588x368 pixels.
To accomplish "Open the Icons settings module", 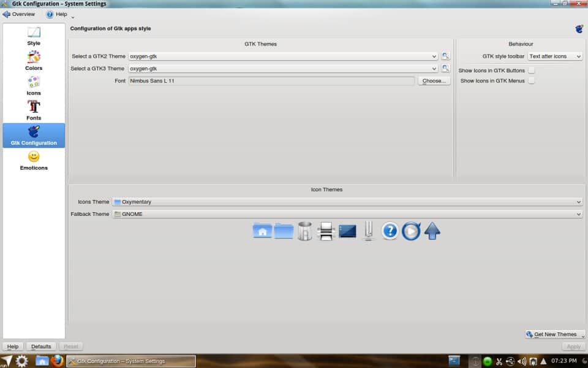I will [x=34, y=86].
